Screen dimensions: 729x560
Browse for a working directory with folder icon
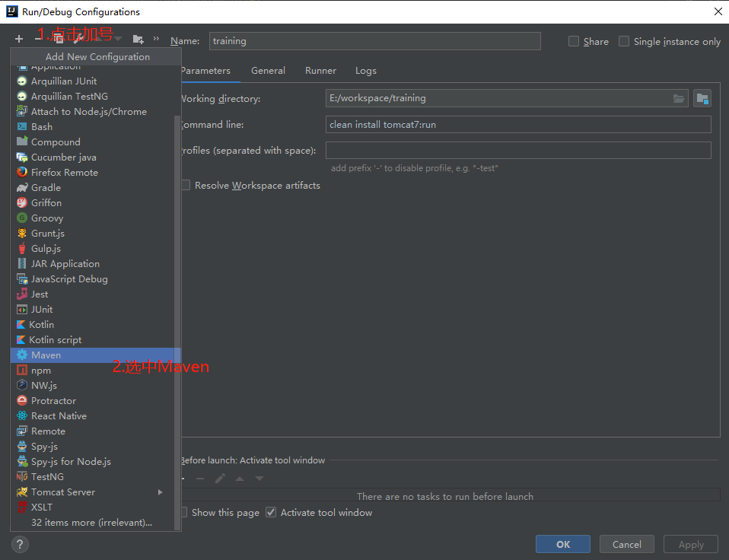pos(678,97)
